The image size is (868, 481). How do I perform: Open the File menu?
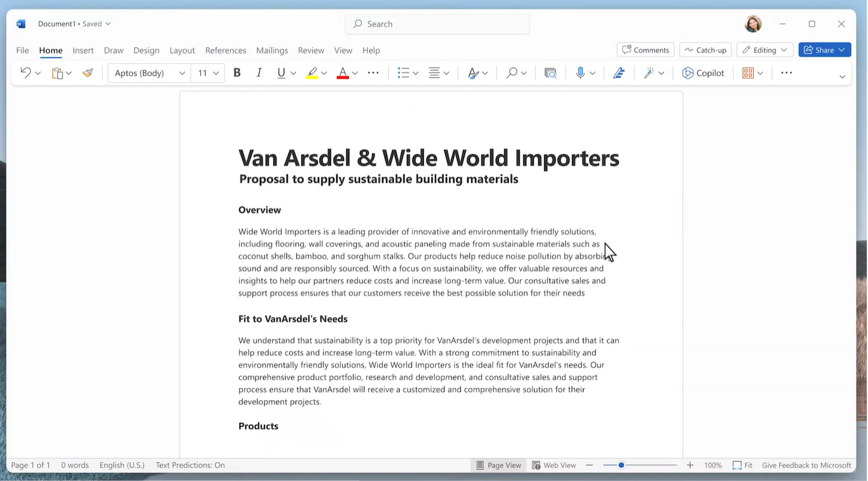coord(22,50)
